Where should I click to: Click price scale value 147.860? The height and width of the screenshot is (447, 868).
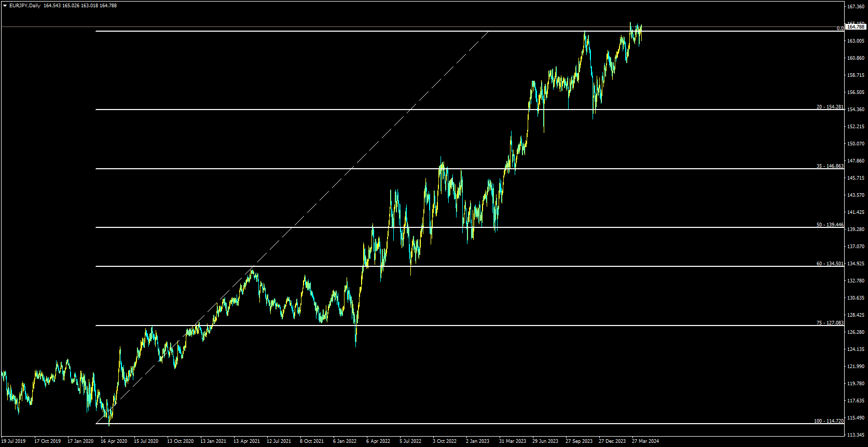(x=856, y=160)
